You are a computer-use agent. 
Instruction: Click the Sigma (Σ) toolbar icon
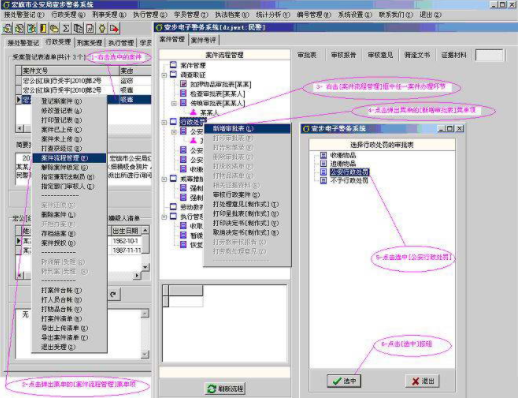(66, 29)
